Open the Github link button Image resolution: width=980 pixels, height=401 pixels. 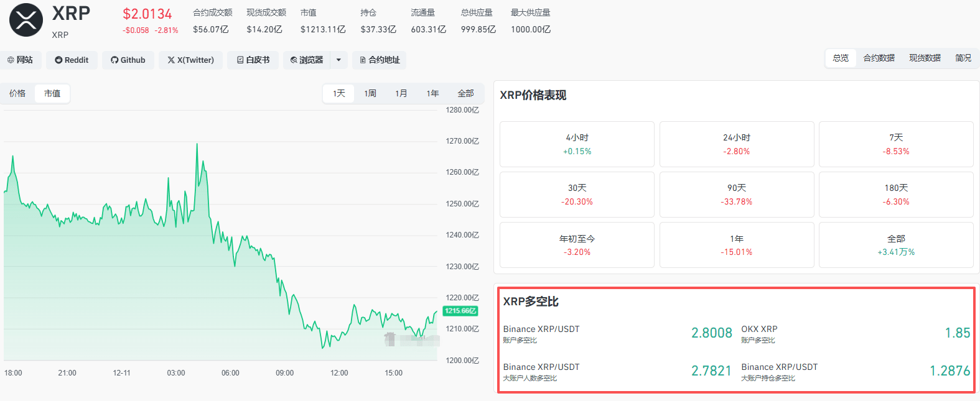coord(128,60)
